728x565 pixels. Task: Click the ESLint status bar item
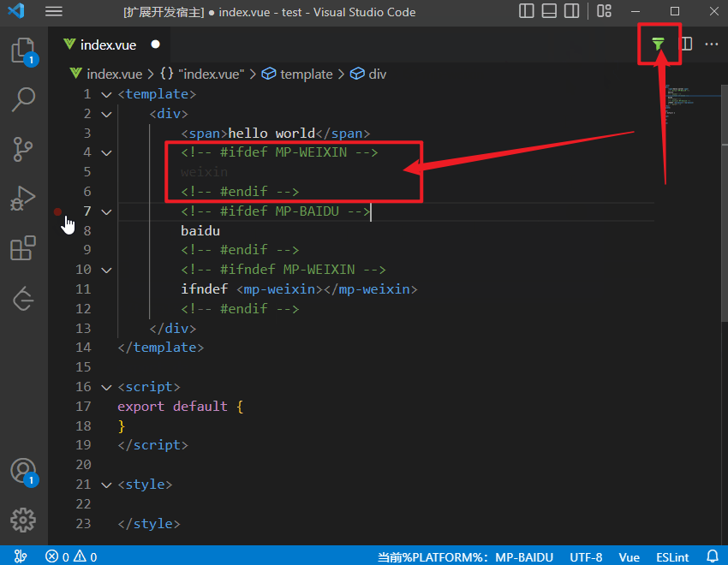(x=672, y=557)
